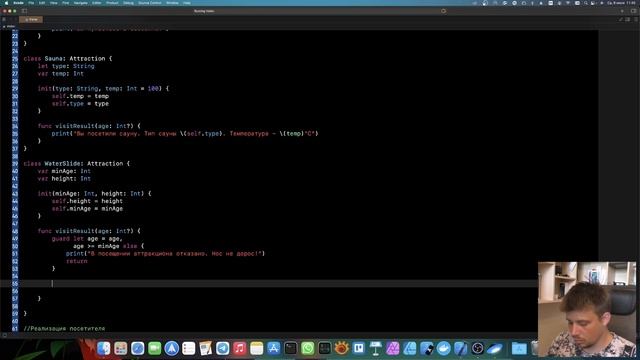The height and width of the screenshot is (360, 640).
Task: Open Finder from the dock
Action: pos(104,348)
